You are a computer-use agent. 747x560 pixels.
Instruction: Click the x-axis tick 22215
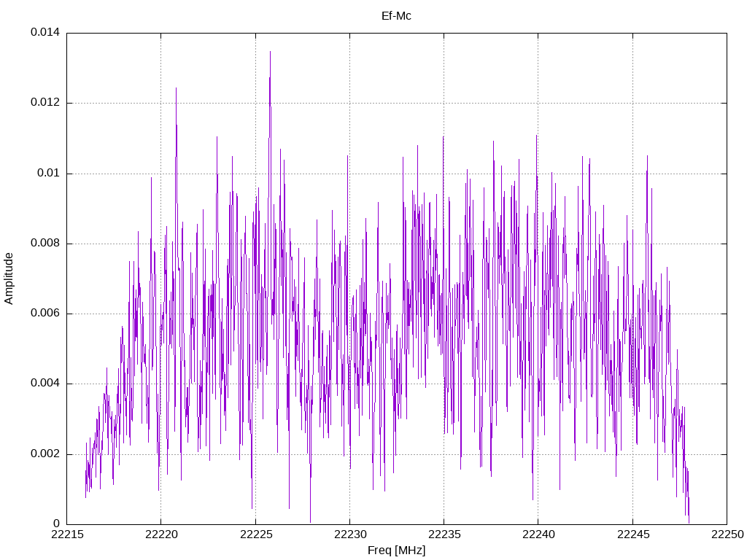click(x=66, y=534)
